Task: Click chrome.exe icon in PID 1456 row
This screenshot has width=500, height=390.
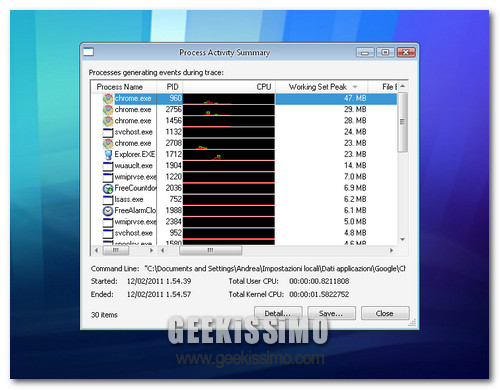Action: click(x=108, y=121)
